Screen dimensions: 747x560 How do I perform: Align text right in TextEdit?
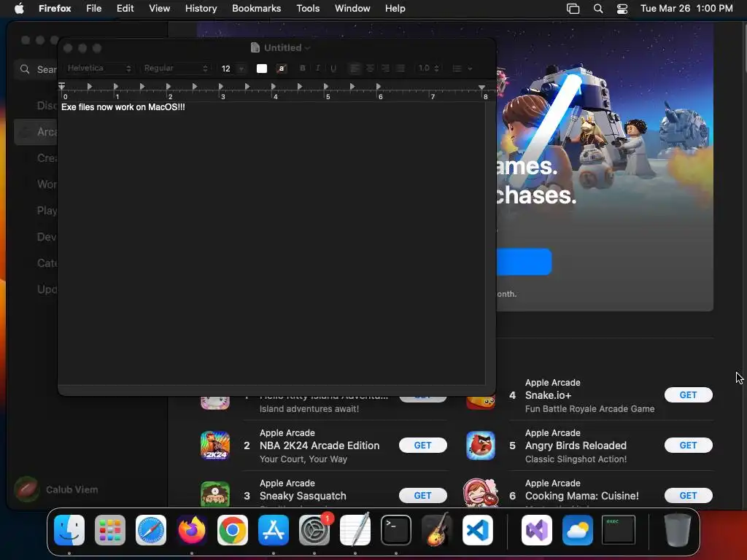tap(385, 69)
